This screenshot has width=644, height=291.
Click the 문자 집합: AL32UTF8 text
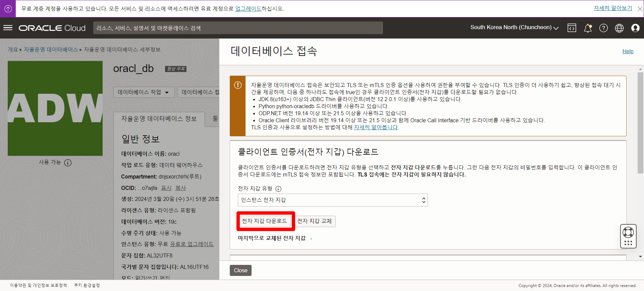[147, 256]
